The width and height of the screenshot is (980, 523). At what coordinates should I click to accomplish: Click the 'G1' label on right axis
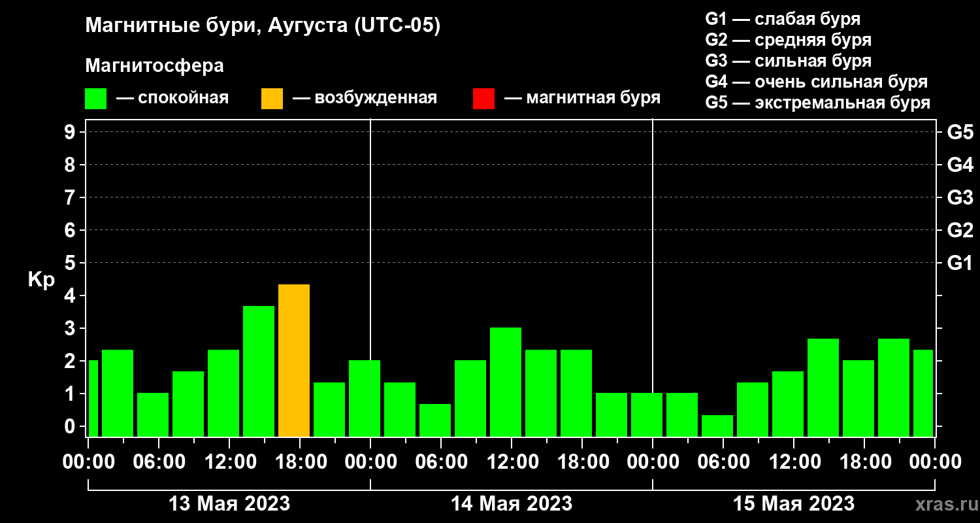960,263
